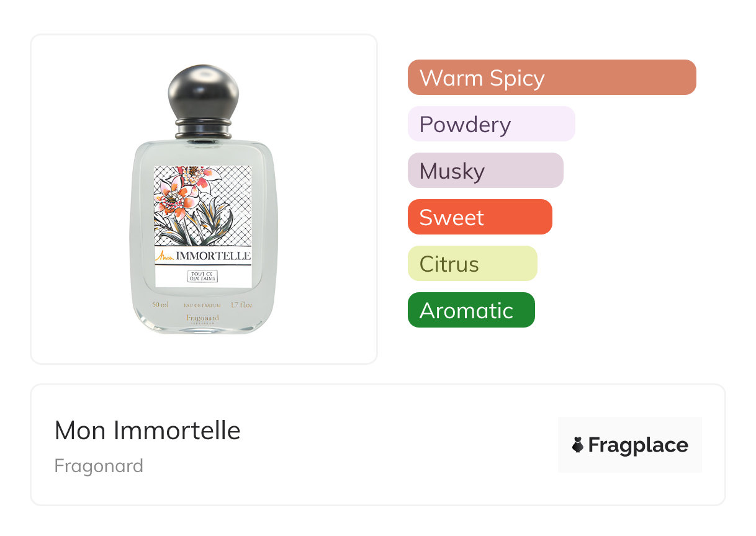Click the 1.7 fl.oz text on bottle
The width and height of the screenshot is (756, 536).
click(241, 305)
